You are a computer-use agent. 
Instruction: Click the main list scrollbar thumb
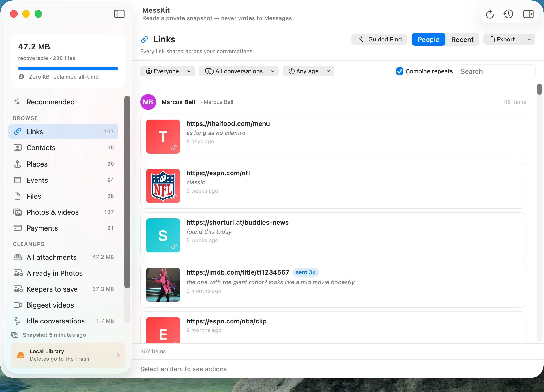[539, 89]
